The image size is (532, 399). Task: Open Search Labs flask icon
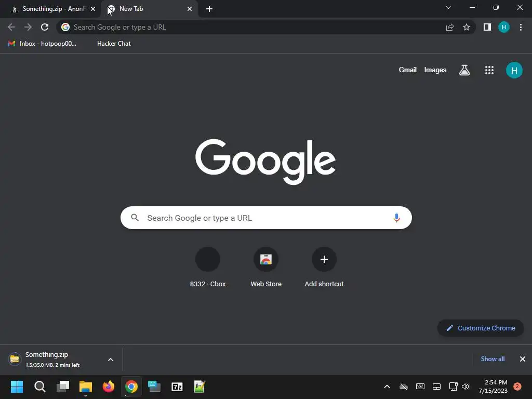coord(464,70)
